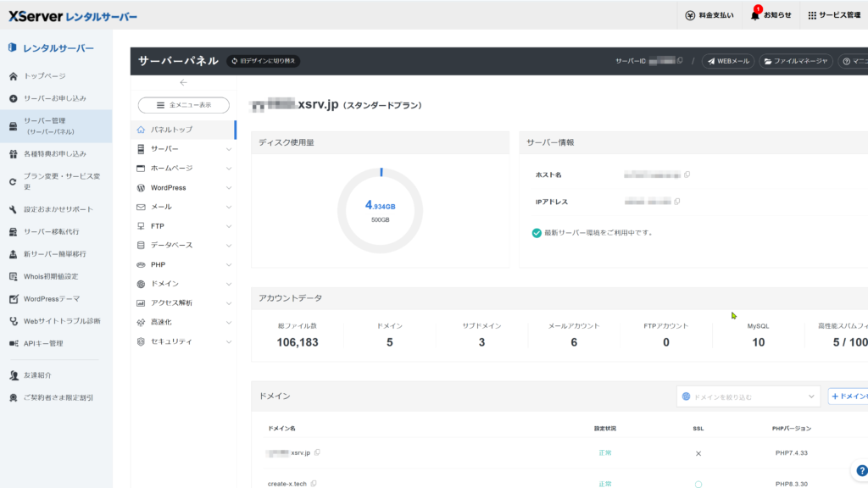
Task: Click the PHP8.3.30 version cell
Action: 792,484
